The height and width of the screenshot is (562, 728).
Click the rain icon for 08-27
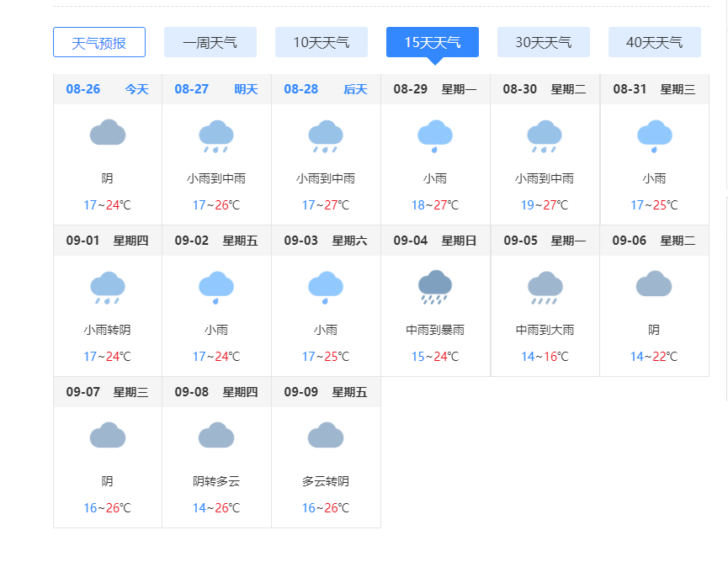216,136
